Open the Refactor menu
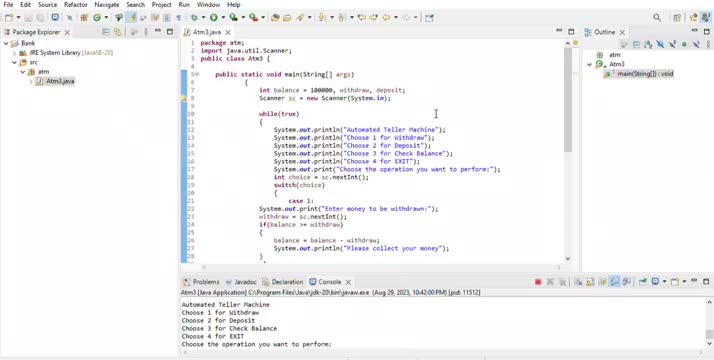Screen dimensions: 714x360 [x=76, y=5]
